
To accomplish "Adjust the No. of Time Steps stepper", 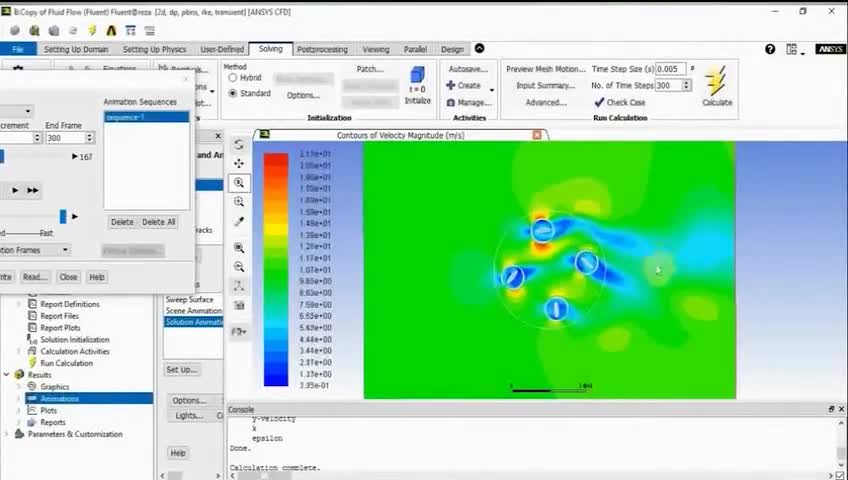I will (686, 85).
